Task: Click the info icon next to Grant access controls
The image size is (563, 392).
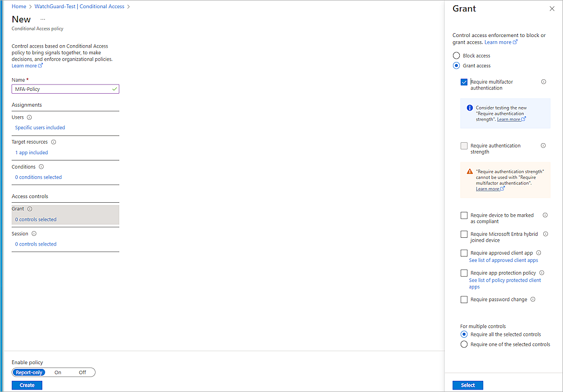Action: [x=29, y=208]
